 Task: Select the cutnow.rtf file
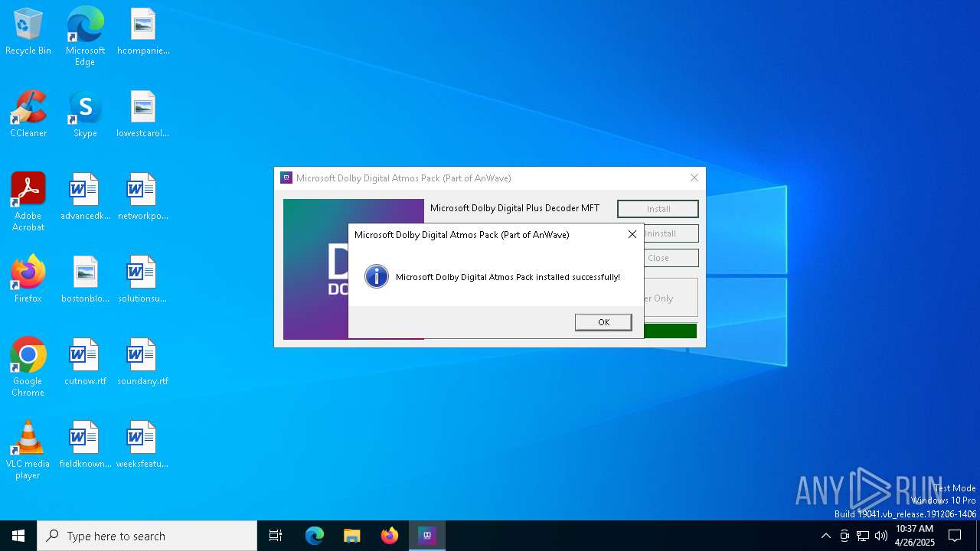(85, 363)
